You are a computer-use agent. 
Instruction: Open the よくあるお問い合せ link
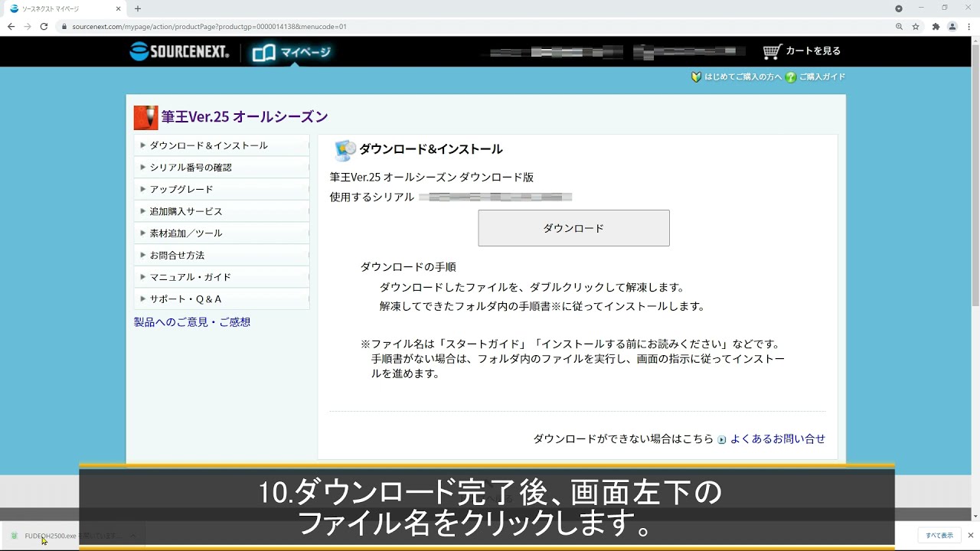778,439
